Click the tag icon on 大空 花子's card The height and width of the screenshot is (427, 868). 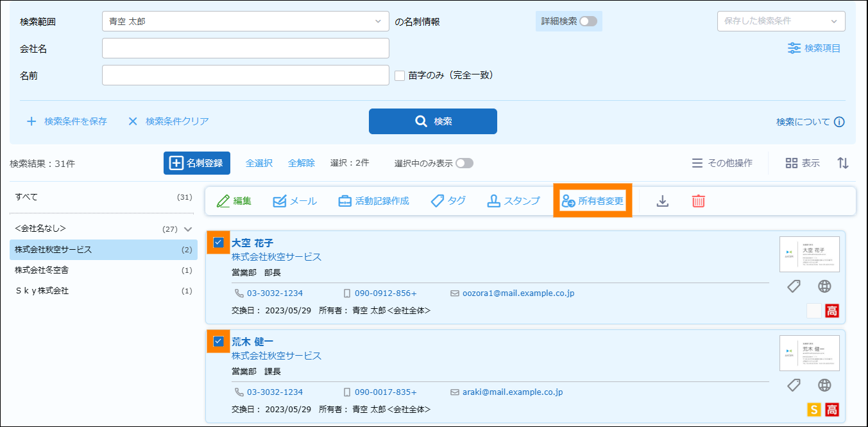794,286
